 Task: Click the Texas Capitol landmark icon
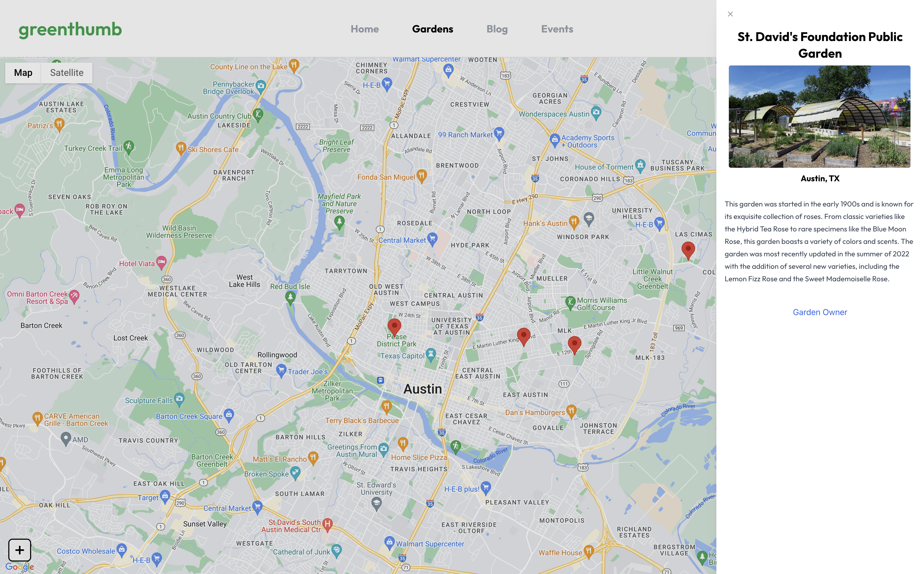point(431,355)
